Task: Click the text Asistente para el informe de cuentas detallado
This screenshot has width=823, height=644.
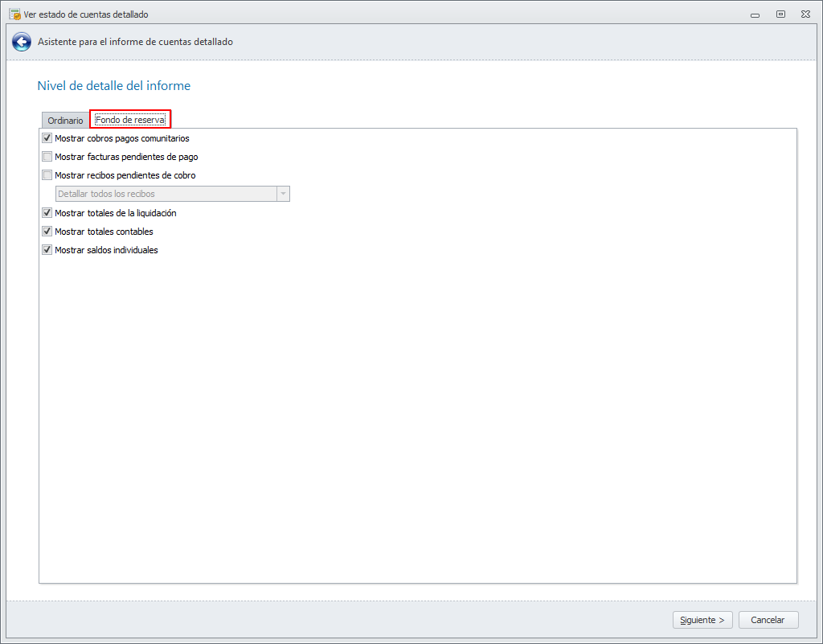Action: [135, 42]
